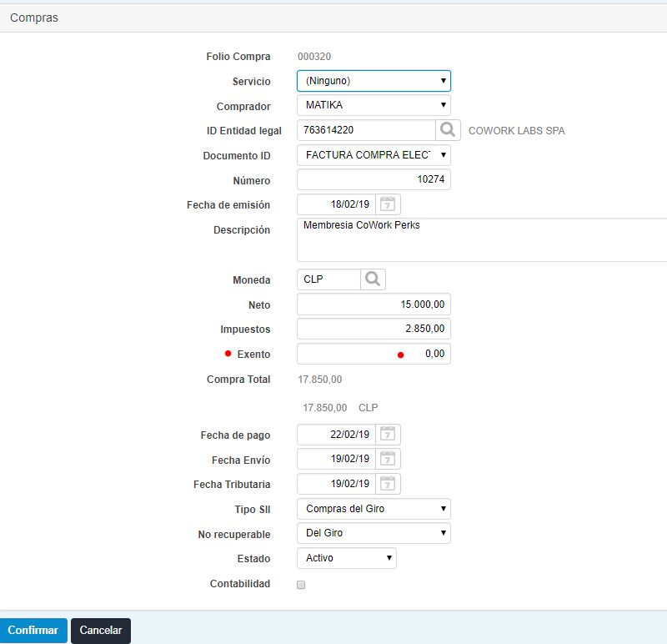Click the CLP currency code beside the total
Image resolution: width=667 pixels, height=644 pixels.
click(x=368, y=408)
